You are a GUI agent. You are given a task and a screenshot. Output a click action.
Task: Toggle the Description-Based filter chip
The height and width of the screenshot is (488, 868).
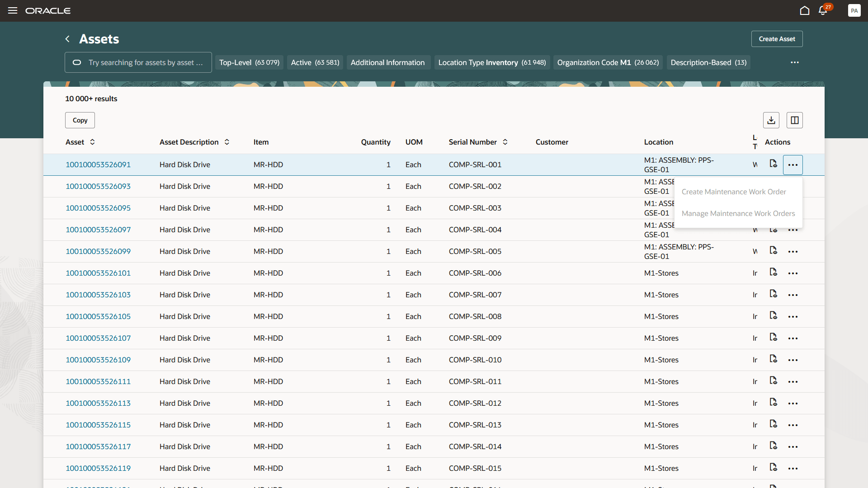coord(708,62)
